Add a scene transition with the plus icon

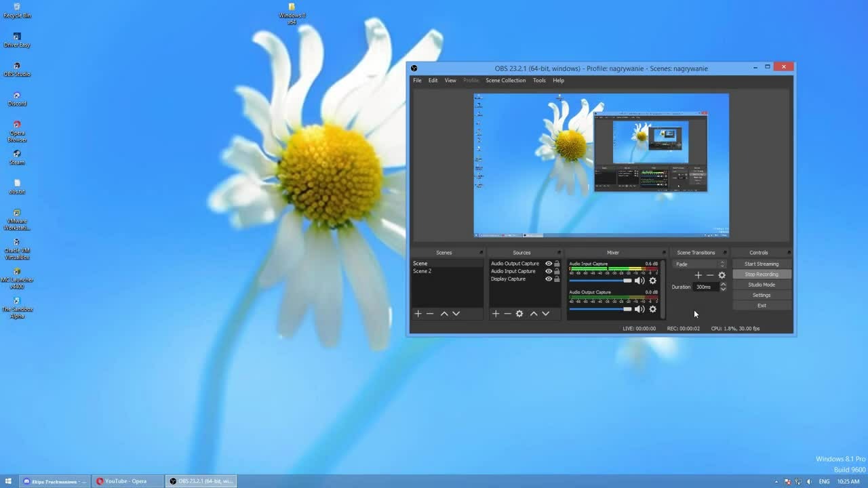tap(698, 275)
